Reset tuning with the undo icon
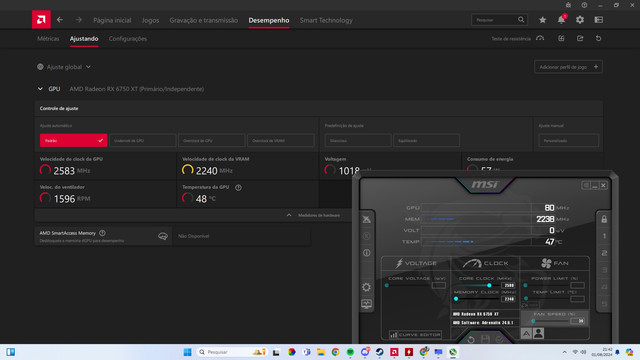The image size is (640, 360). (x=598, y=38)
